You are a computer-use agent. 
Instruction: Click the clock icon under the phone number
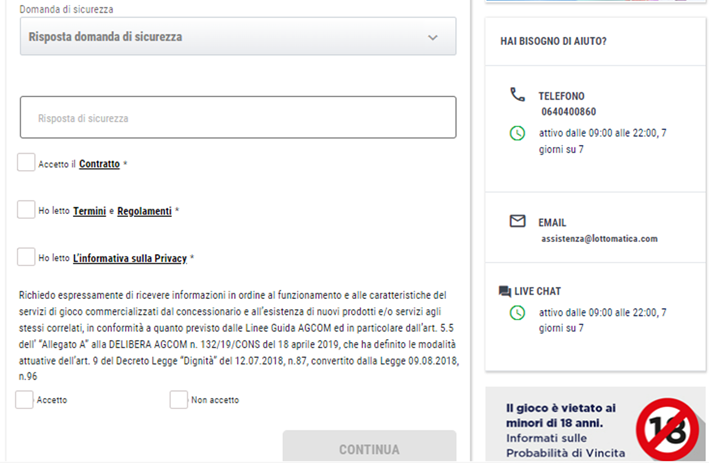pyautogui.click(x=517, y=132)
